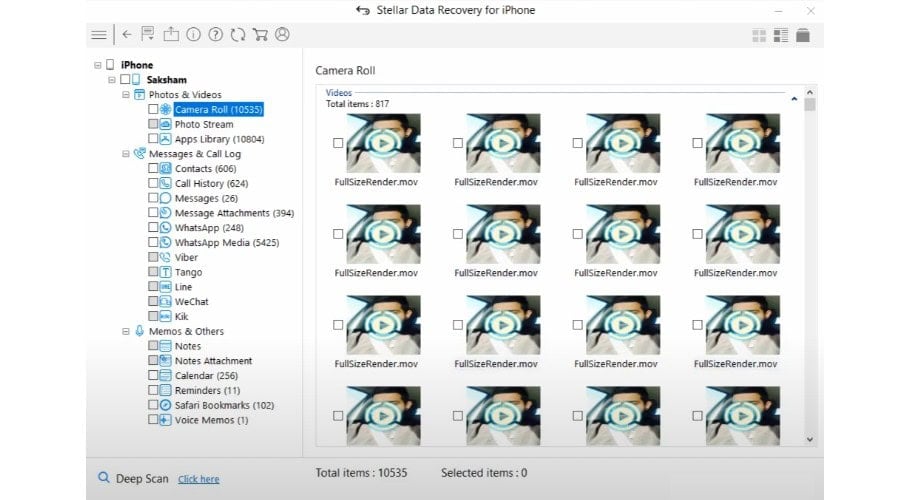Tick the Call History checkbox
The height and width of the screenshot is (500, 900).
(153, 183)
